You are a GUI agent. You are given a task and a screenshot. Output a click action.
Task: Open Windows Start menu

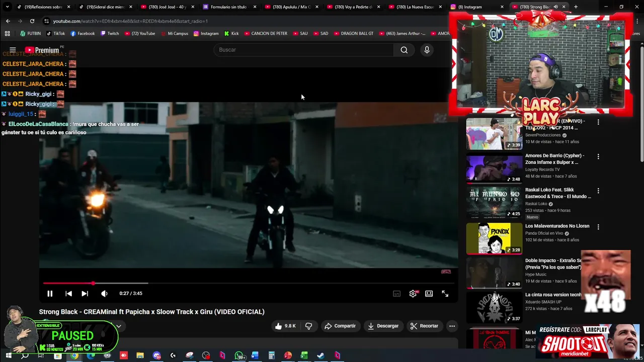click(8, 356)
